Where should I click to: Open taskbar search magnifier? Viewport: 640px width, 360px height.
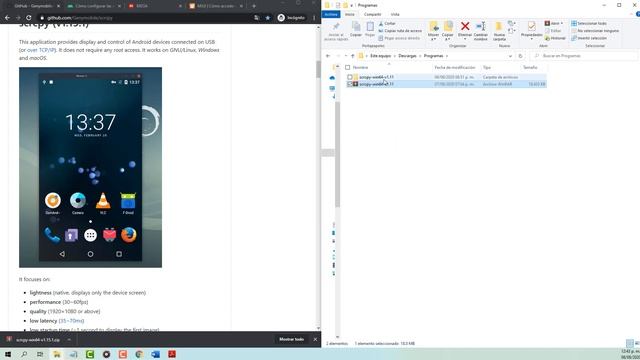[x=24, y=354]
